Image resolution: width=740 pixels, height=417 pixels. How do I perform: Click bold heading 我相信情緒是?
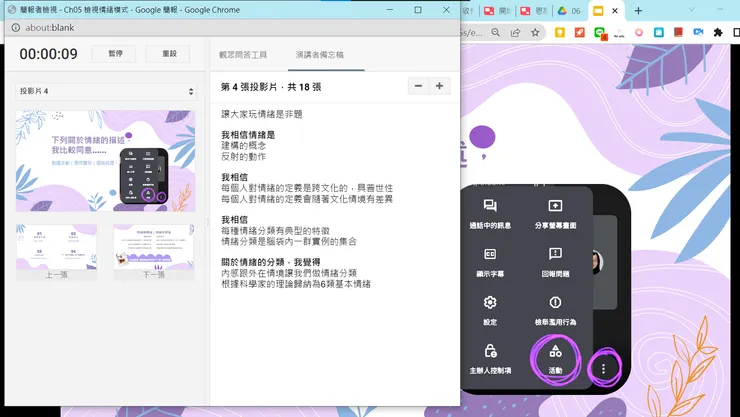point(248,135)
